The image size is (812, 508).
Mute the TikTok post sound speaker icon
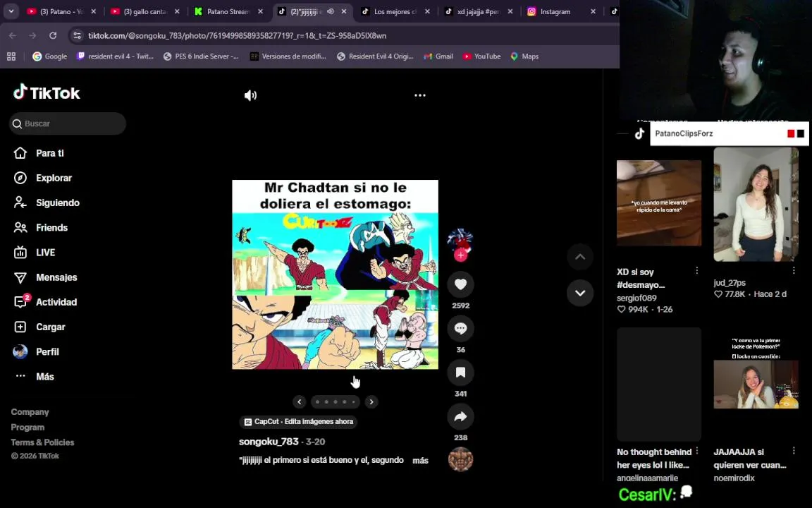tap(251, 95)
